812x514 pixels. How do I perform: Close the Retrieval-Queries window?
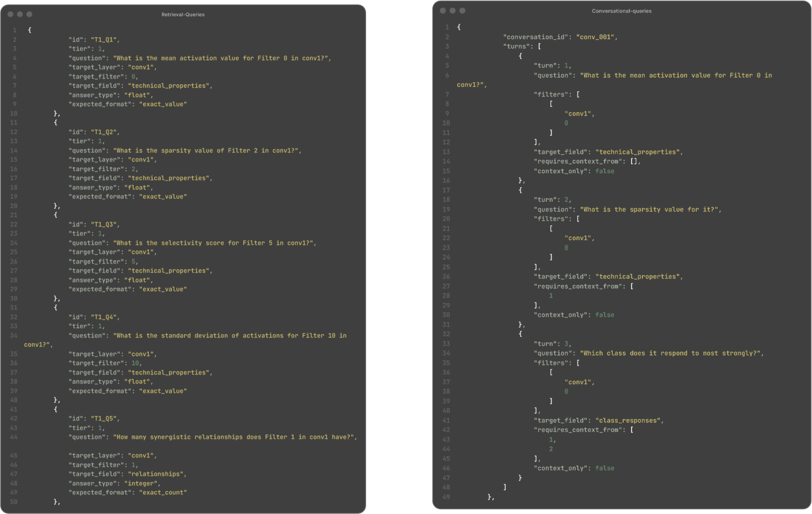click(10, 14)
